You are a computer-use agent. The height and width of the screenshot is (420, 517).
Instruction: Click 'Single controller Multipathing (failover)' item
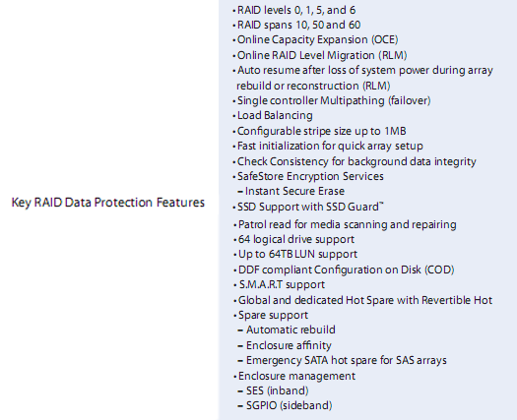(x=332, y=100)
